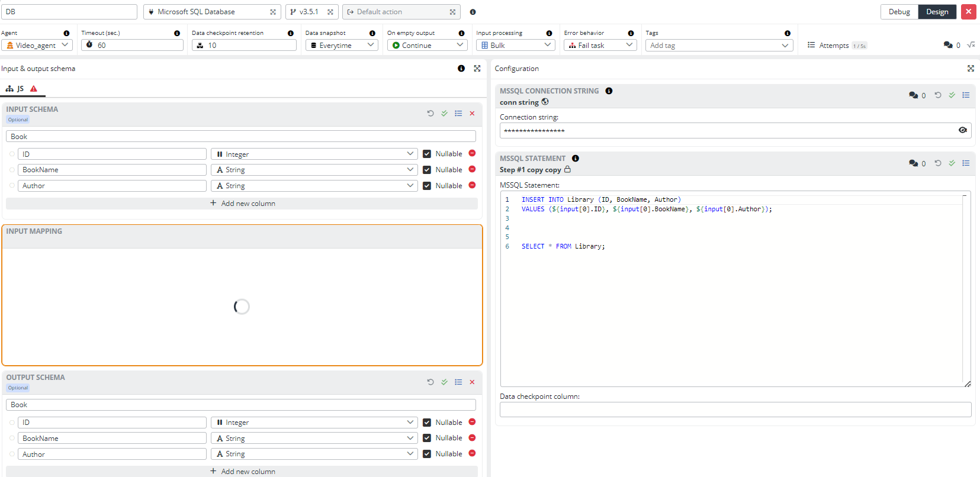Viewport: 980px width, 477px height.
Task: Toggle Nullable for output BookName column
Action: click(x=427, y=438)
